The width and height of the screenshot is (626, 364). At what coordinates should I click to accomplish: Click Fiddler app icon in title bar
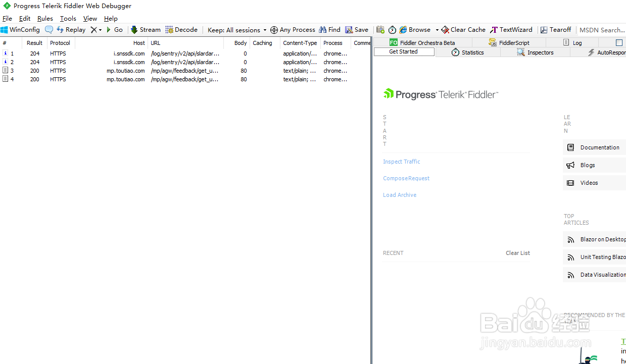point(7,6)
